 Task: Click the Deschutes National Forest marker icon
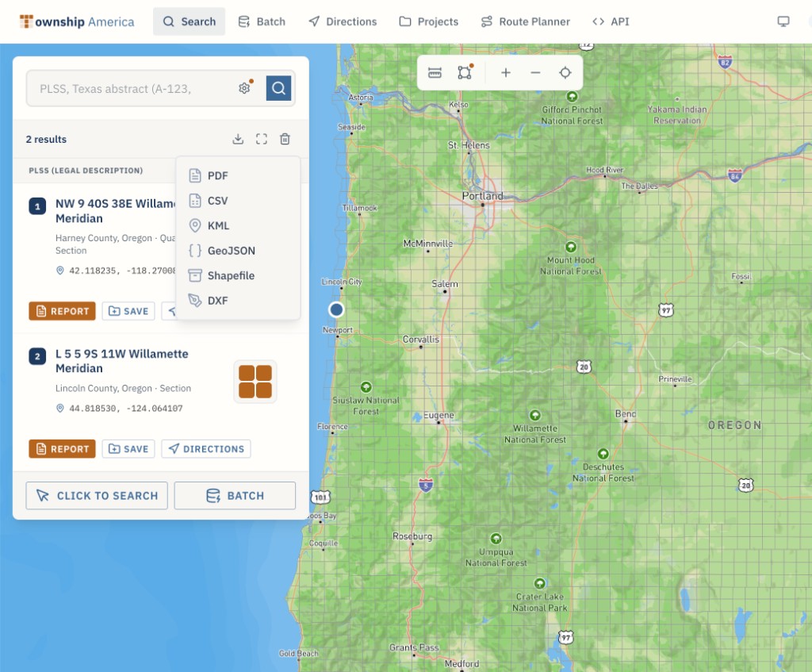click(603, 454)
